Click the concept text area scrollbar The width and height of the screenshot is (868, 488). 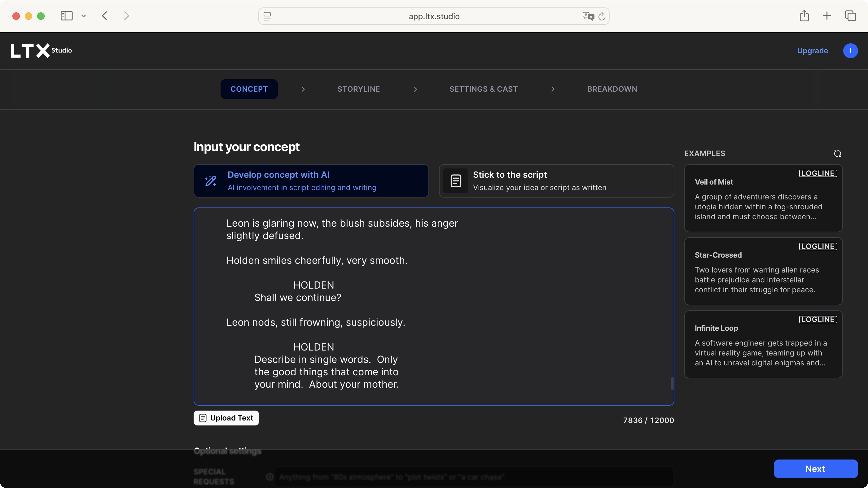click(x=672, y=384)
